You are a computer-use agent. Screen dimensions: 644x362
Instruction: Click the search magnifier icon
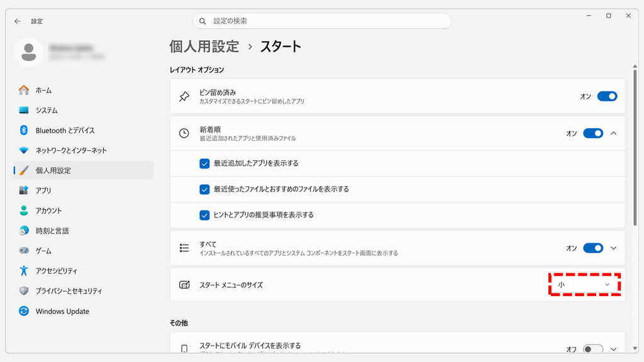coord(203,21)
